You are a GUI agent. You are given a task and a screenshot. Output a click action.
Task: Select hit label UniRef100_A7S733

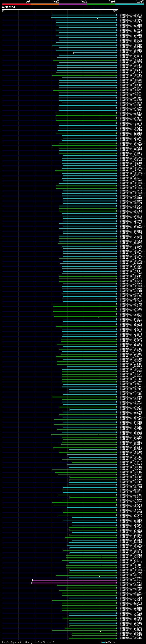(131, 236)
